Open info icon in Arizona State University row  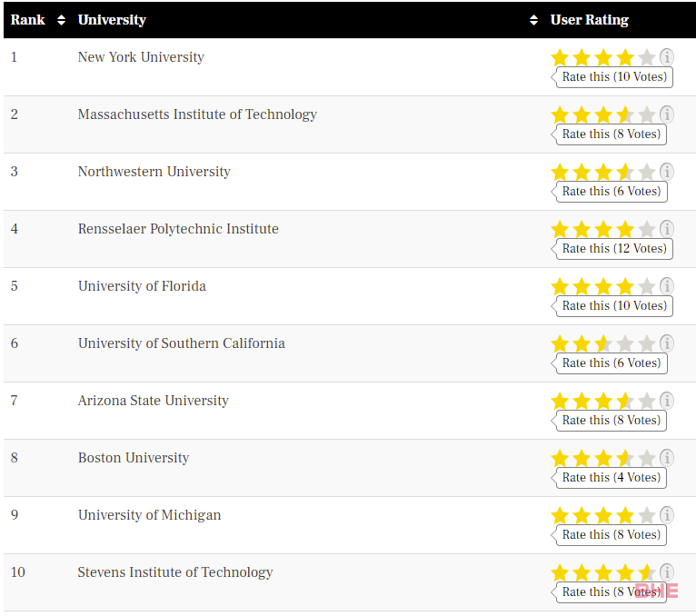pos(666,401)
